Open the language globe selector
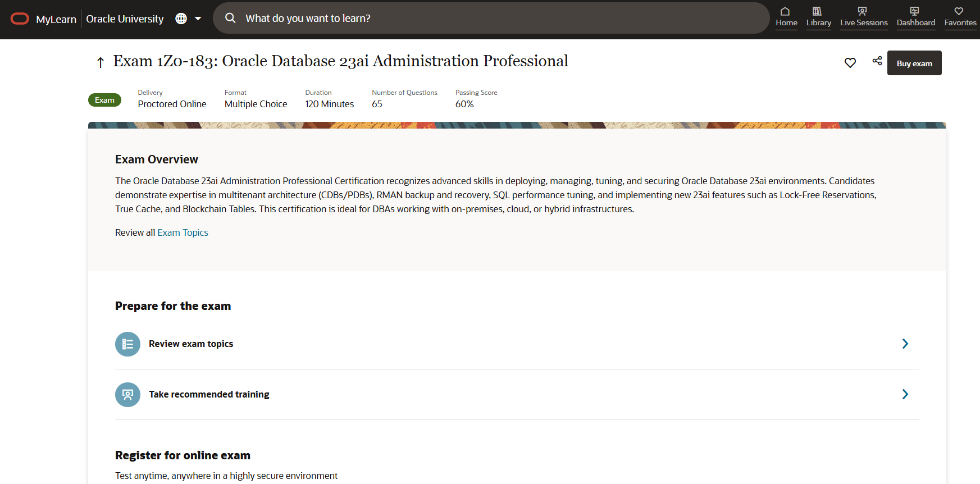The image size is (980, 484). click(x=181, y=19)
